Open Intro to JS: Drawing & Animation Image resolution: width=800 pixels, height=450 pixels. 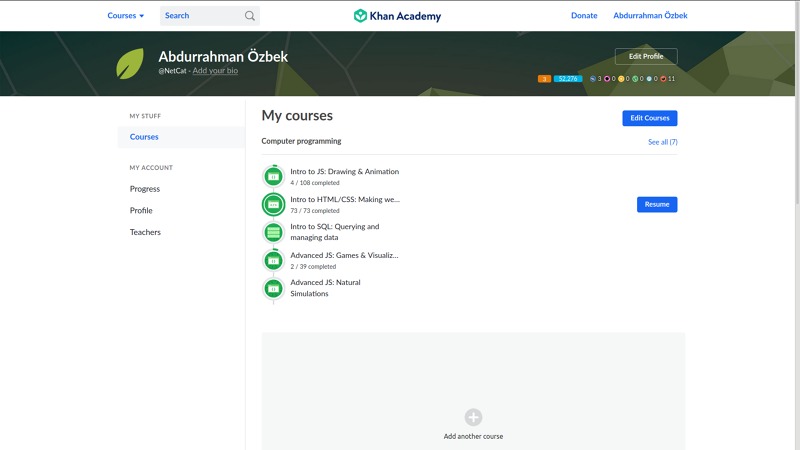click(x=344, y=171)
